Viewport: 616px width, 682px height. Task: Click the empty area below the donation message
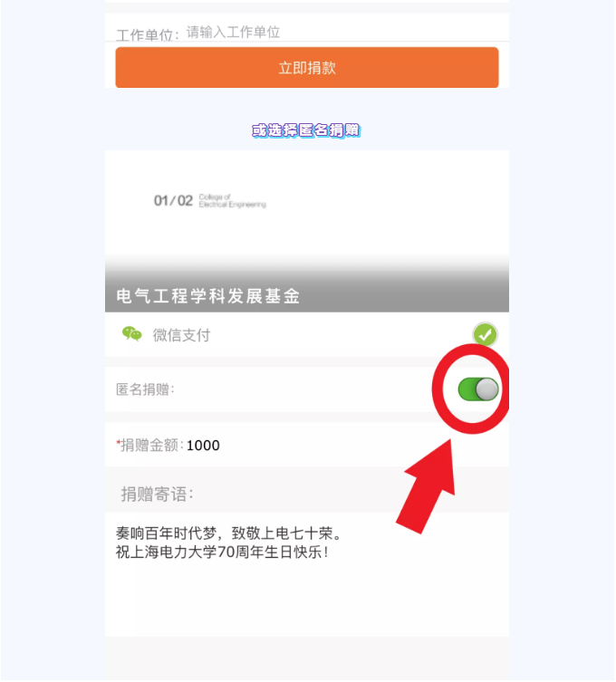(x=307, y=600)
